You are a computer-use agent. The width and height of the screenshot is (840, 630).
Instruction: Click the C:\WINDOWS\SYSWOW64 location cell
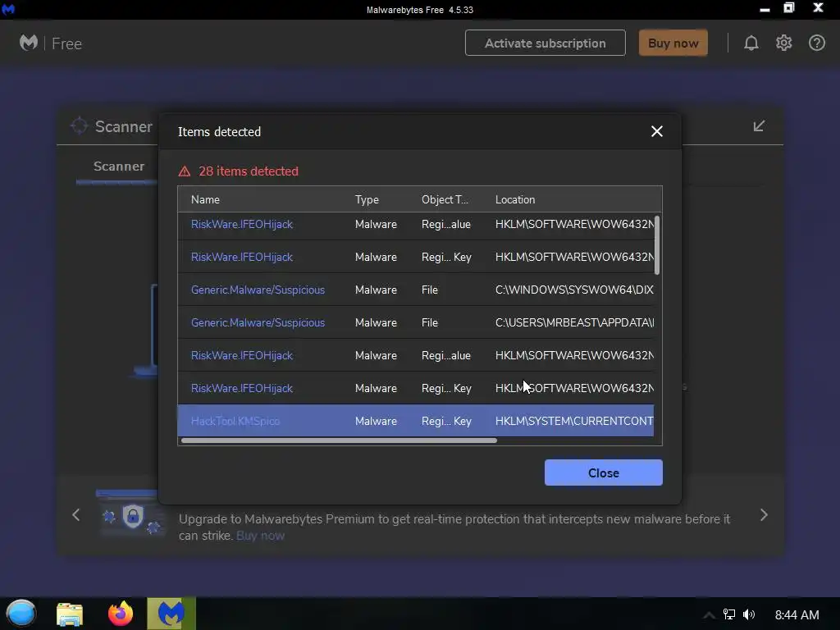[574, 290]
